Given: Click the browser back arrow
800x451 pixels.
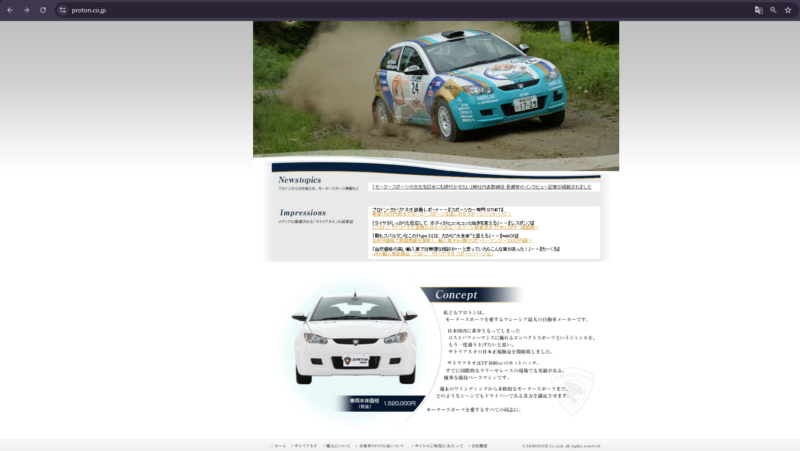Looking at the screenshot, I should pyautogui.click(x=11, y=9).
